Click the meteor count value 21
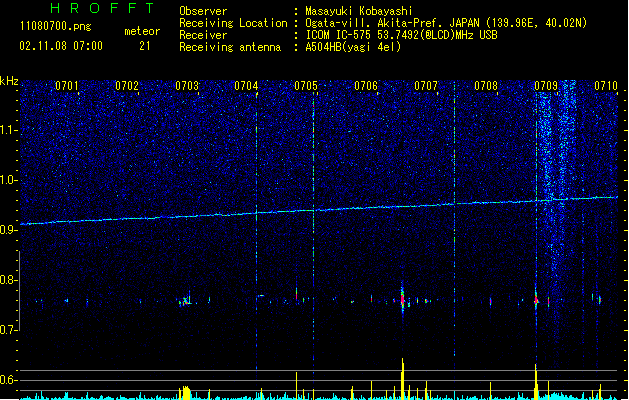The width and height of the screenshot is (629, 400). [x=144, y=46]
